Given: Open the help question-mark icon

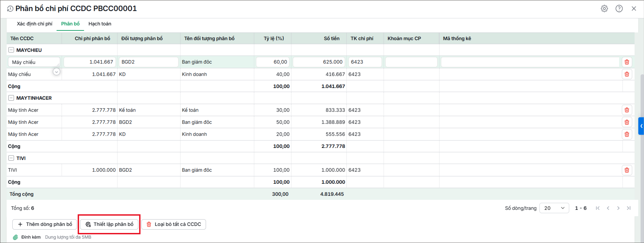Looking at the screenshot, I should point(619,9).
